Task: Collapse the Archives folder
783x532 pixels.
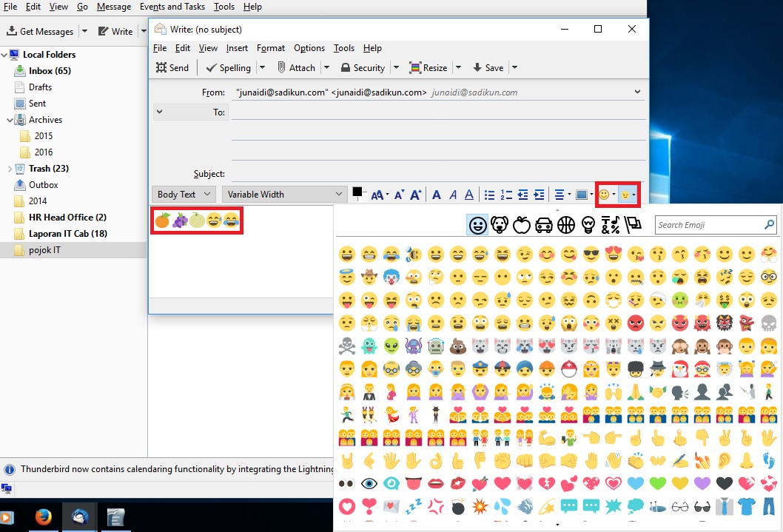Action: click(x=10, y=120)
